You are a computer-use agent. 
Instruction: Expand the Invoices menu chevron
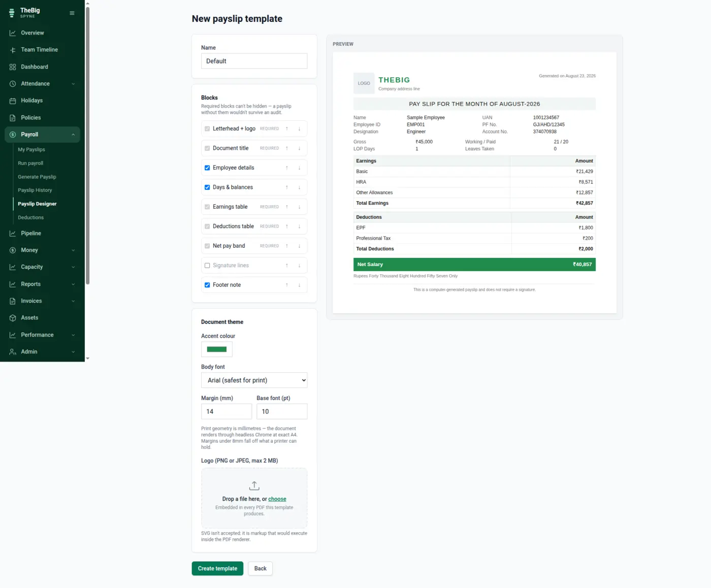point(73,301)
